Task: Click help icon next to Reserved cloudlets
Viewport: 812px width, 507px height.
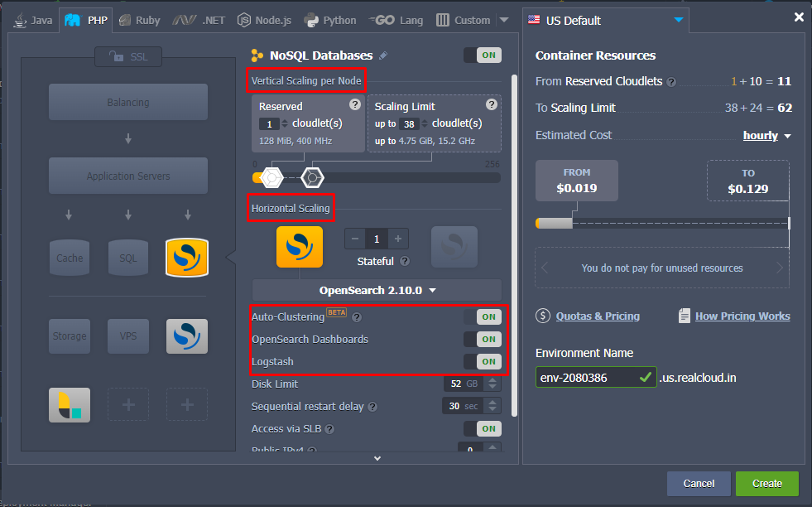Action: tap(355, 104)
